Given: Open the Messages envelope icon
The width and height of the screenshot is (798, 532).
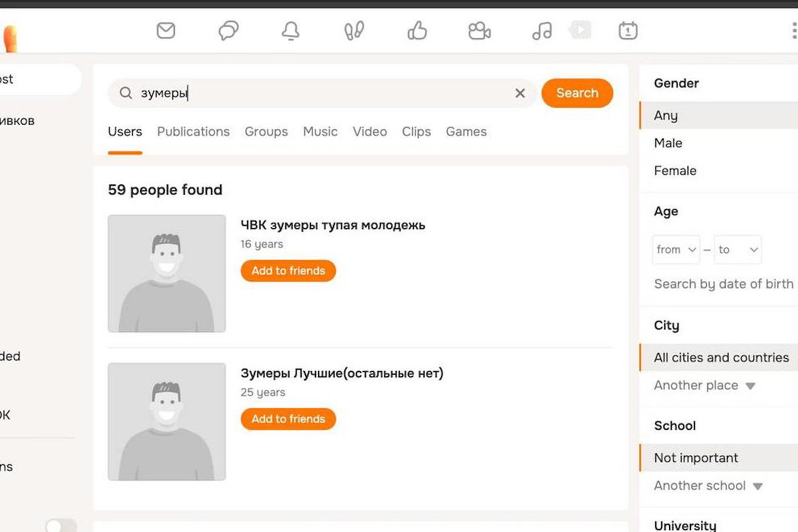Looking at the screenshot, I should coord(166,31).
